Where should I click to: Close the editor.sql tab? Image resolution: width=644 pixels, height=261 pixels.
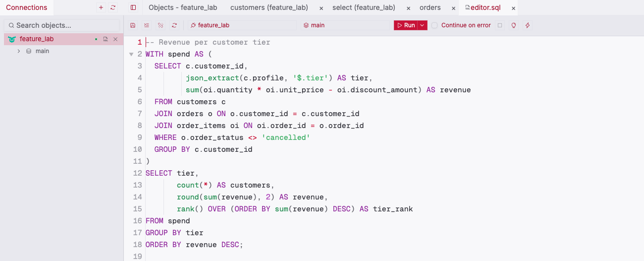point(513,8)
